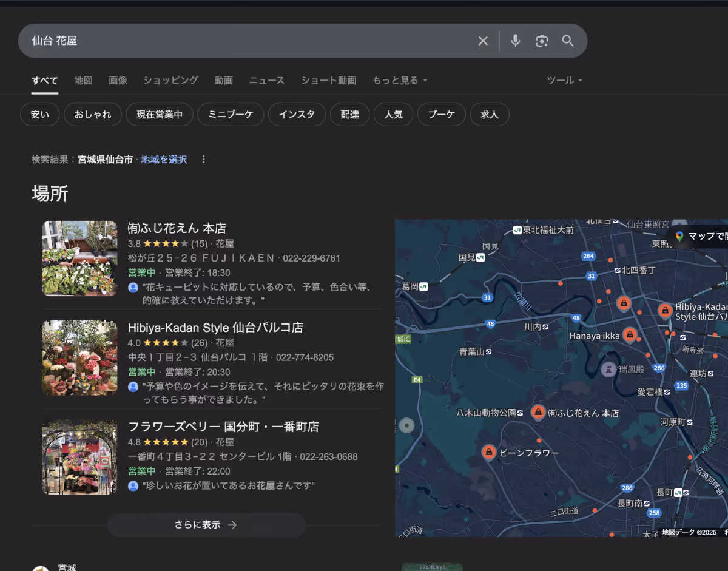
Task: Apply the 現在営業中 filter chip
Action: coord(160,114)
